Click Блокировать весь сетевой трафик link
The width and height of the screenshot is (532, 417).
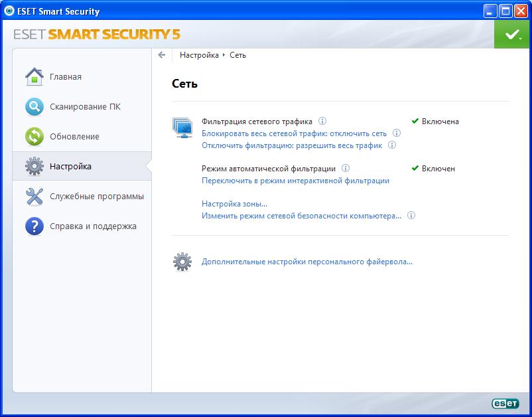pyautogui.click(x=294, y=133)
